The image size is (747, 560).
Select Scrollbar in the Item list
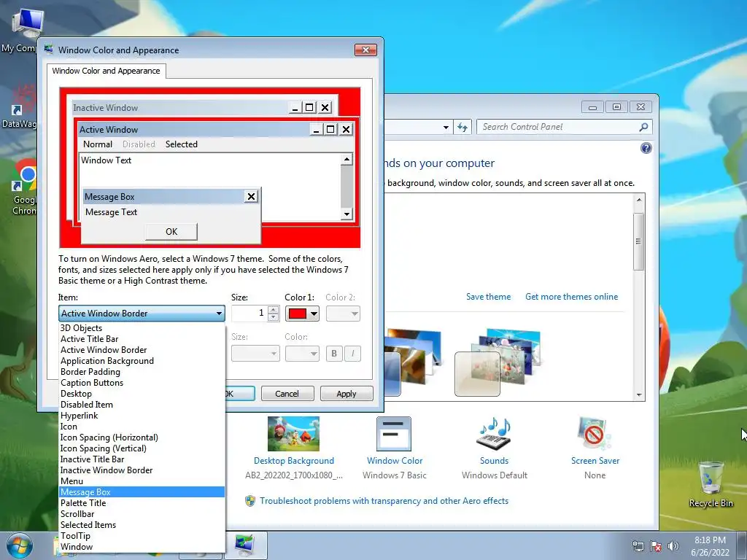coord(142,514)
